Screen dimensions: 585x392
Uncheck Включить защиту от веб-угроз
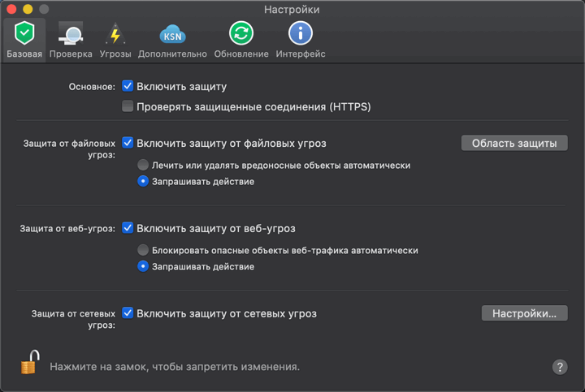click(128, 228)
